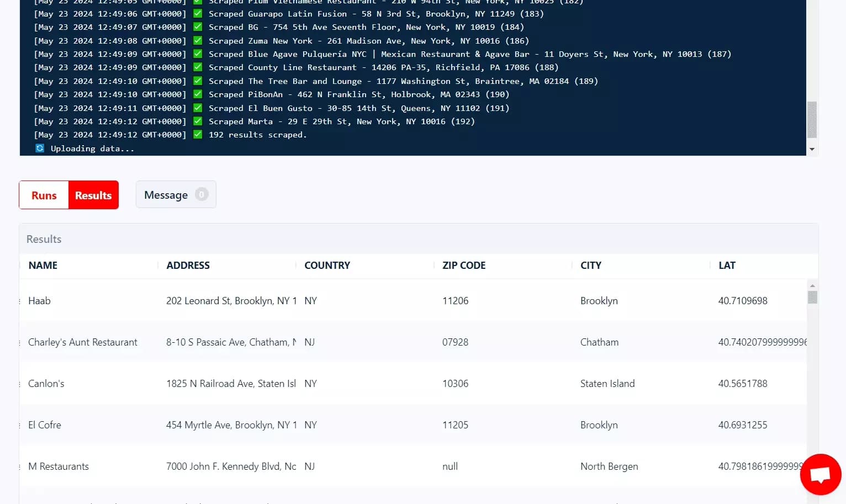The height and width of the screenshot is (504, 846).
Task: Click the CITY column header
Action: pyautogui.click(x=590, y=266)
